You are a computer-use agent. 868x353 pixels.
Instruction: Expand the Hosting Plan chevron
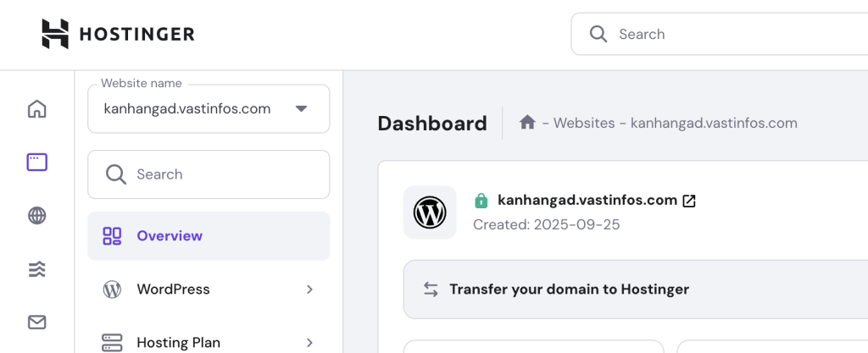[x=309, y=343]
